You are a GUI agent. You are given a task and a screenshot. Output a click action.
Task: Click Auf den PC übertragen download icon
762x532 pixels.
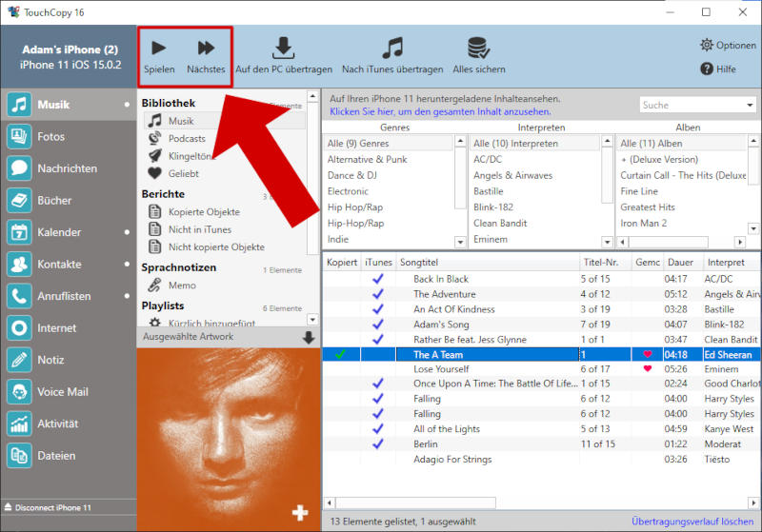click(283, 48)
